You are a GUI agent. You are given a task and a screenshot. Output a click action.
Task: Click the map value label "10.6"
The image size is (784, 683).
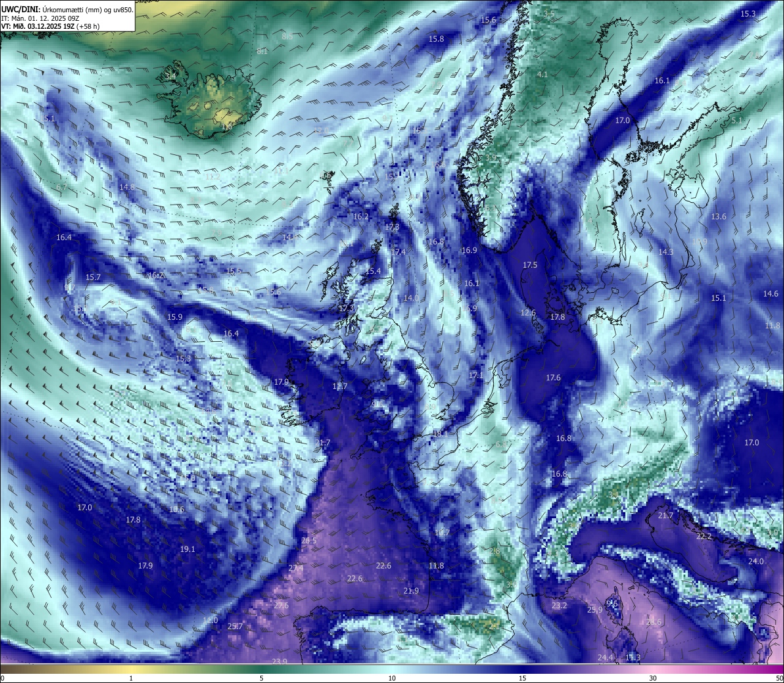[x=176, y=509]
